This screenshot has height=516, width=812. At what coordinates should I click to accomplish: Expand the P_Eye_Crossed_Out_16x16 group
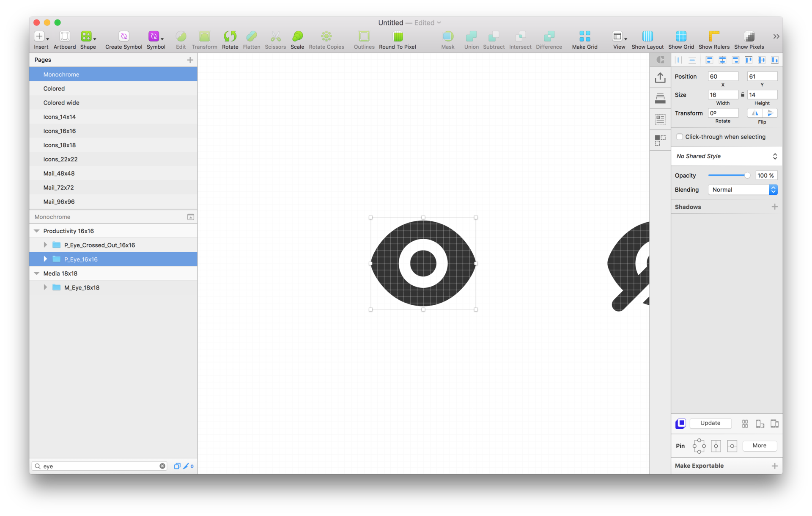(x=45, y=245)
